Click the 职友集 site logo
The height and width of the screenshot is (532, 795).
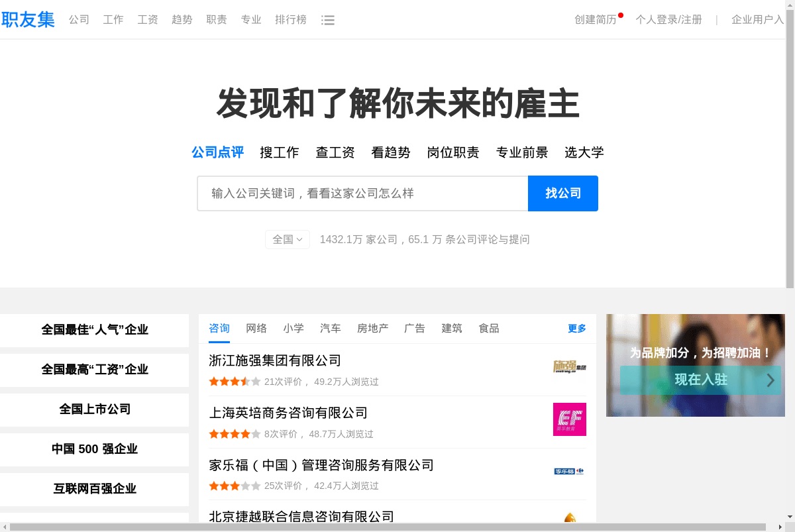pos(28,19)
